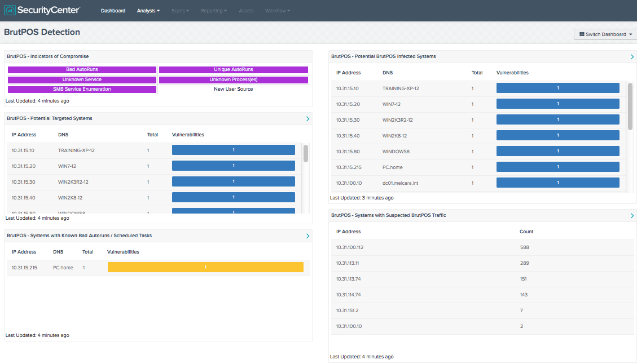
Task: Click the Targeted Systems panel scrollbar
Action: coord(305,154)
